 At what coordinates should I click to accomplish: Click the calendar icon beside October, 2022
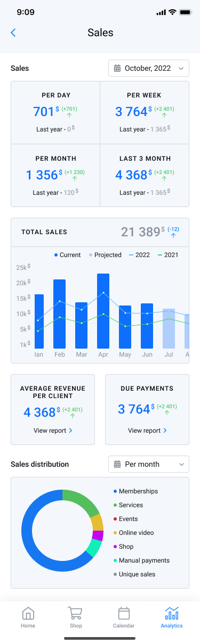[117, 68]
